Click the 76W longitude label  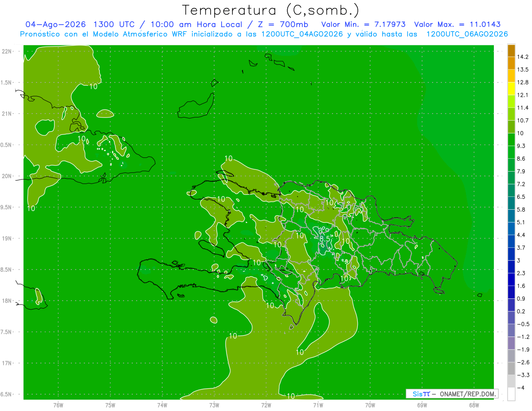[58, 405]
